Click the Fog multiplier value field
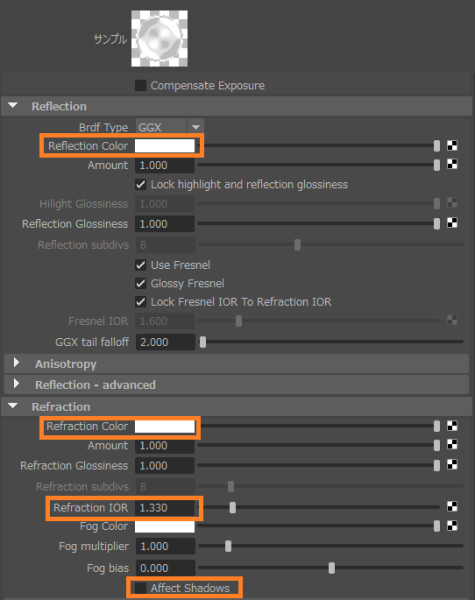This screenshot has height=600, width=475. (x=165, y=546)
